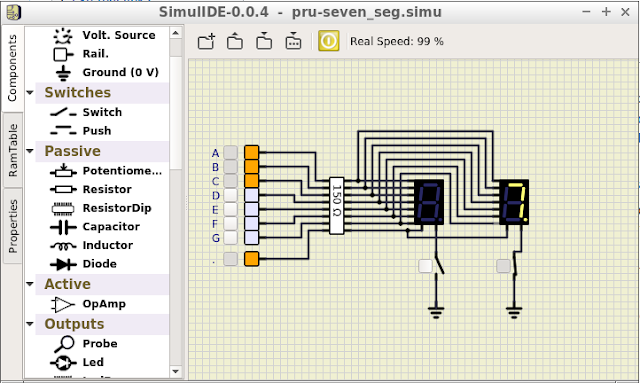Viewport: 640px width, 383px height.
Task: Click the orange A voltage source
Action: click(x=251, y=153)
